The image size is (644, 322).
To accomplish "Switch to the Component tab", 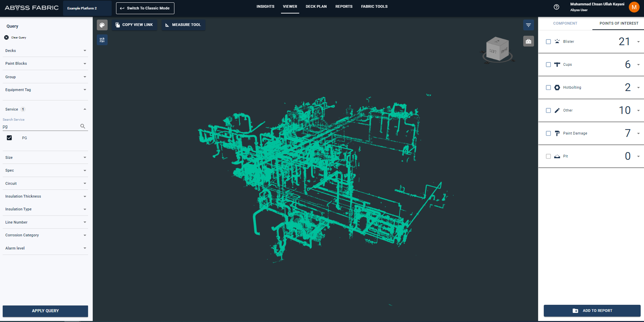I will [565, 23].
